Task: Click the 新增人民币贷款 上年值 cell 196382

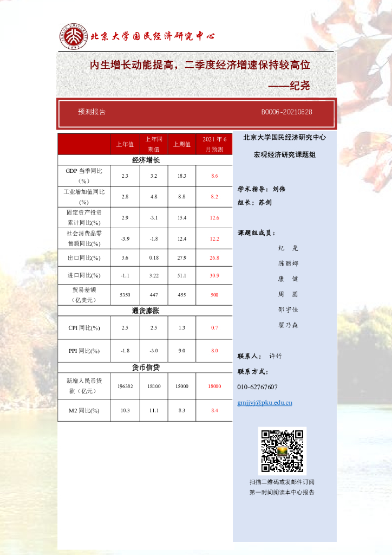Action: 125,386
